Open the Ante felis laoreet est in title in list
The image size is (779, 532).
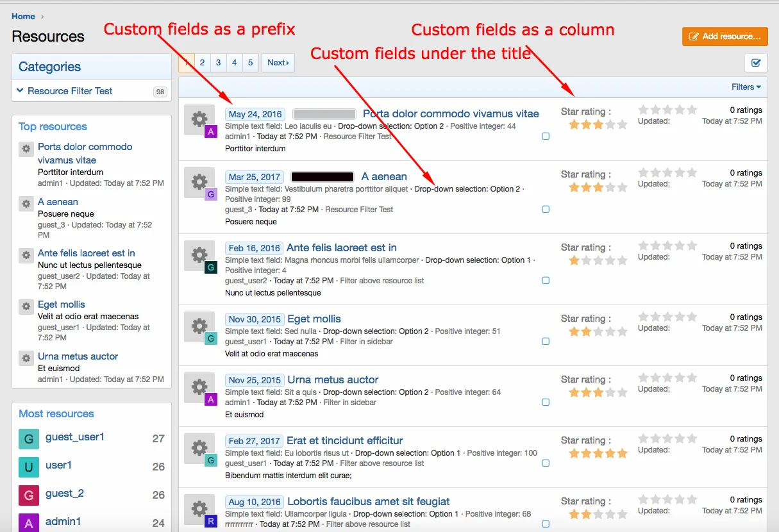[x=342, y=247]
